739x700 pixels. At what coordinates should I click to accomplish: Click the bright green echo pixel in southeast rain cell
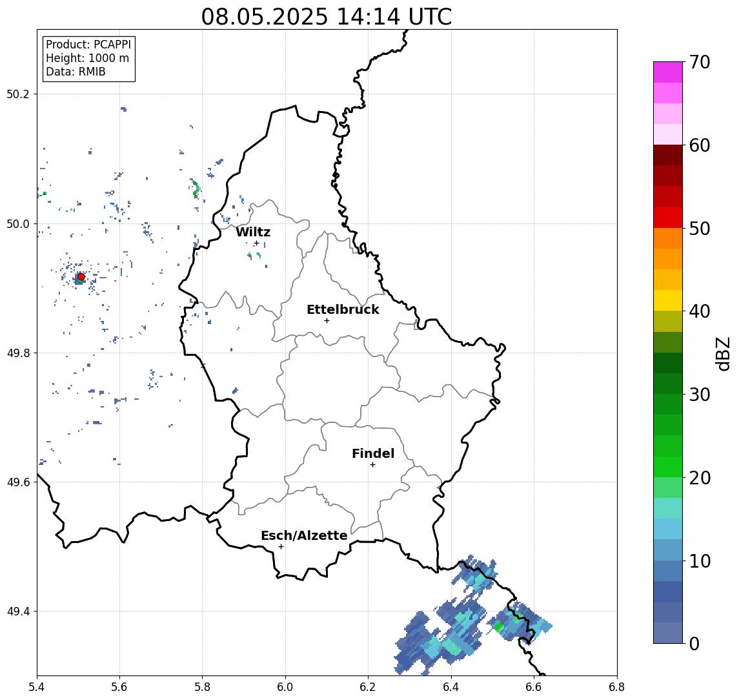498,627
